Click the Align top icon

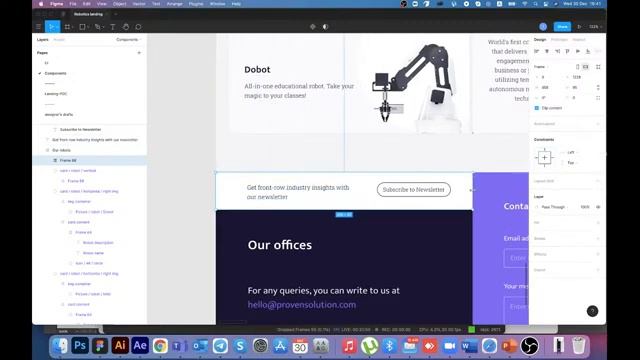567,51
